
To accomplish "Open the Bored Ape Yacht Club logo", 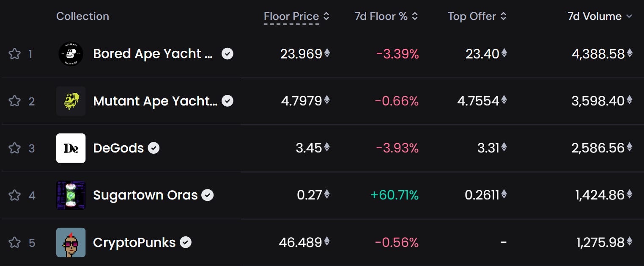I will [x=71, y=54].
